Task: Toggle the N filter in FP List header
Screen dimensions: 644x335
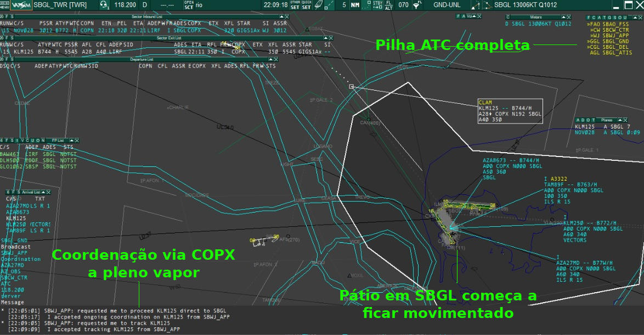Action: (x=43, y=141)
